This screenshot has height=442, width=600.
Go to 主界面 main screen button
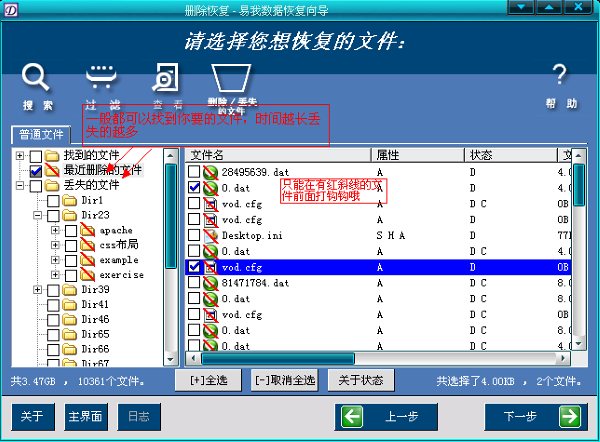[x=86, y=416]
